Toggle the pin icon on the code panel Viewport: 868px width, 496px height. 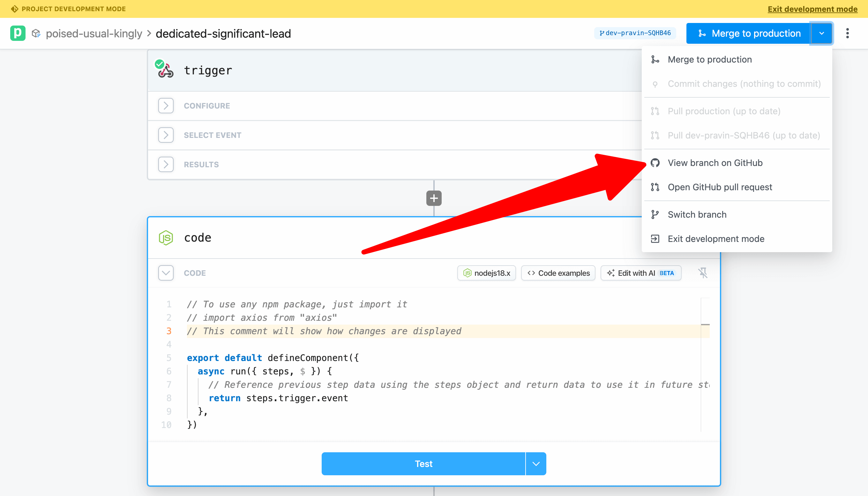(x=703, y=273)
